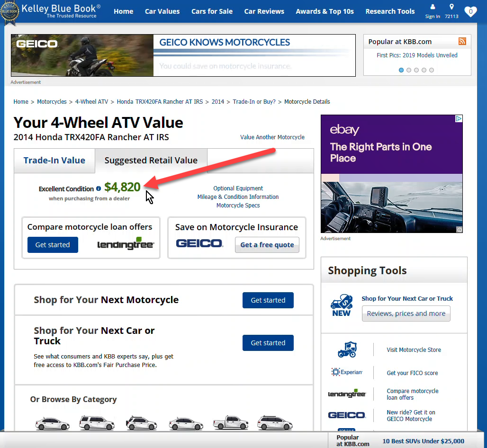
Task: Click the LendingTree logo in loan offers box
Action: pos(126,244)
